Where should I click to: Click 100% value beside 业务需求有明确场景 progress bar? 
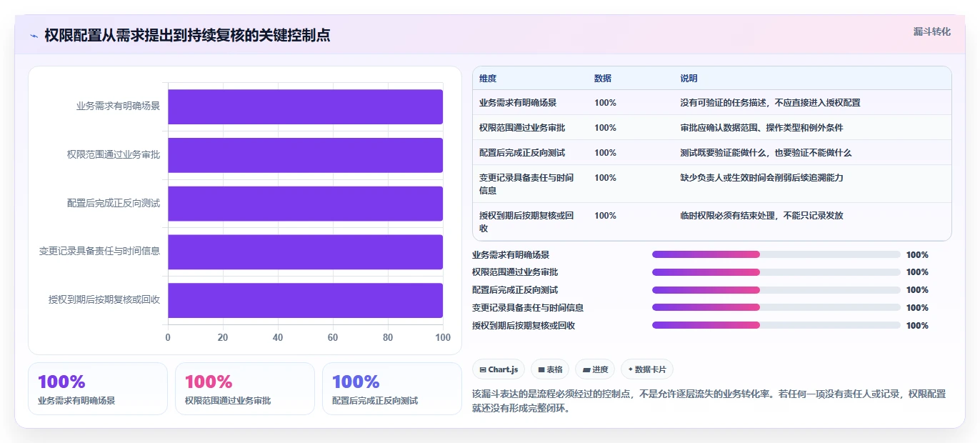coord(917,254)
